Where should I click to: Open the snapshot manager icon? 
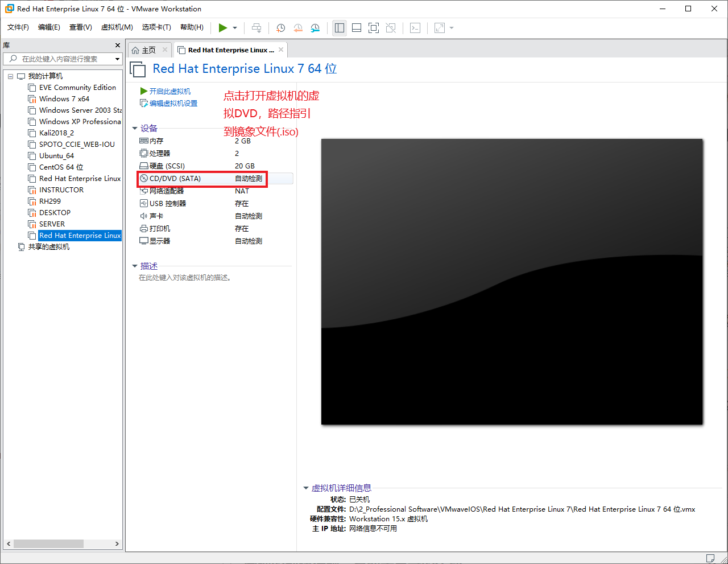(315, 28)
